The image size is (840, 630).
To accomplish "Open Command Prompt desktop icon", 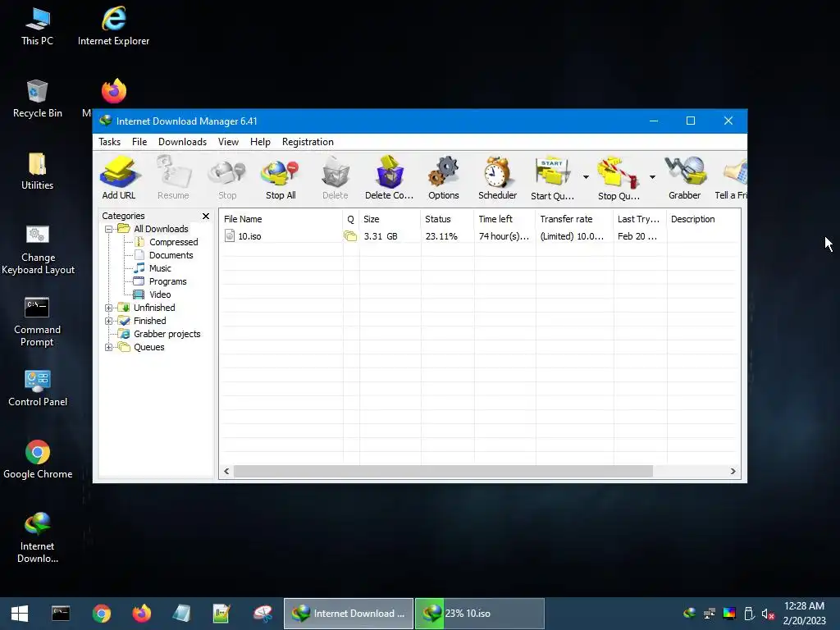I will (38, 322).
